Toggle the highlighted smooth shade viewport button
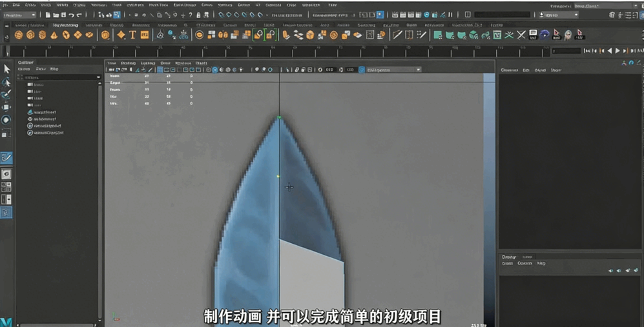The height and width of the screenshot is (327, 644). coord(215,70)
